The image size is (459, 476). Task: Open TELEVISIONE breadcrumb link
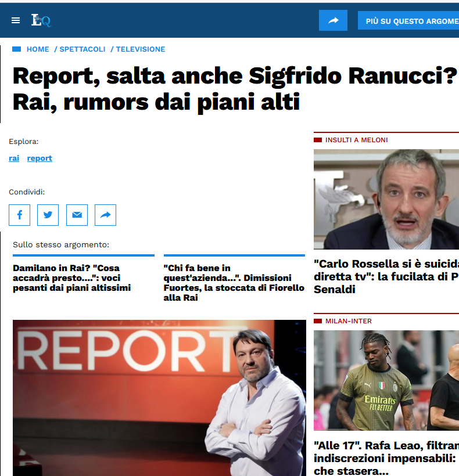(x=141, y=49)
